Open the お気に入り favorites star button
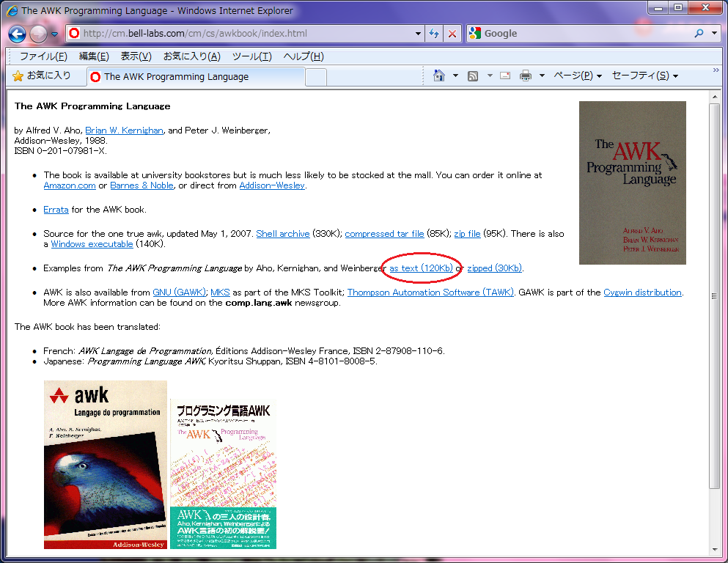 [x=41, y=76]
